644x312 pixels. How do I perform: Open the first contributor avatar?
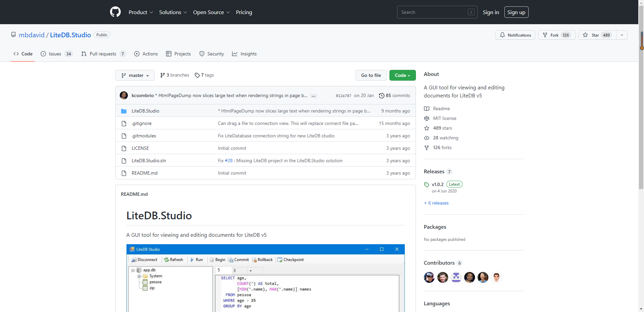tap(429, 277)
